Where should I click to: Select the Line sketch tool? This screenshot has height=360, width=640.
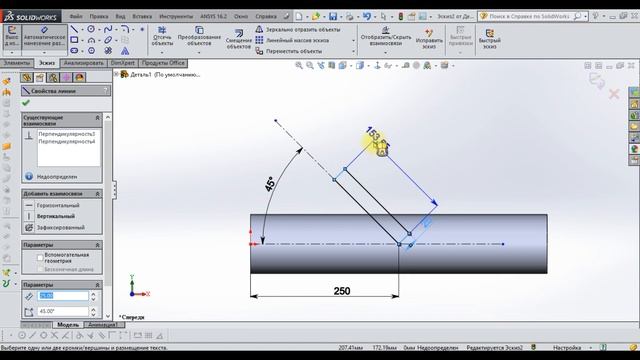(x=74, y=29)
